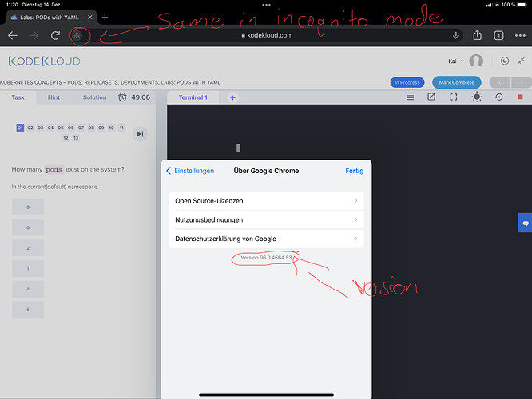
Task: Open the Chrome share sheet
Action: tap(478, 35)
